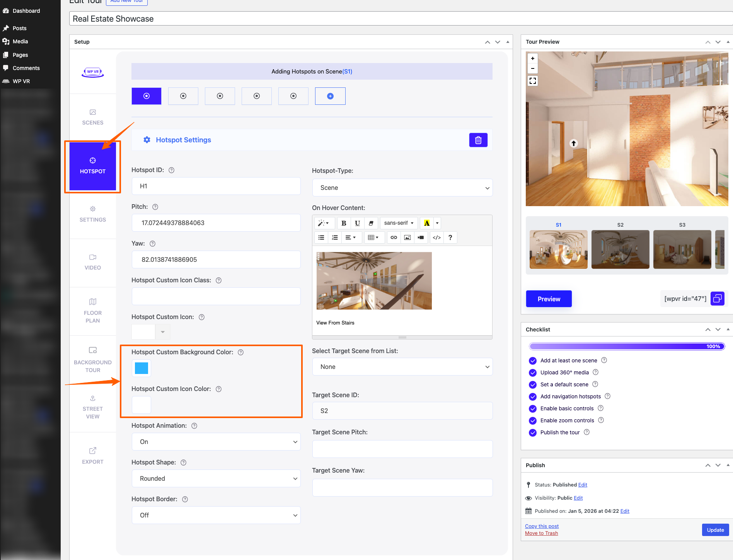Viewport: 733px width, 560px height.
Task: Click the fullscreen icon in Tour Preview
Action: tap(532, 80)
